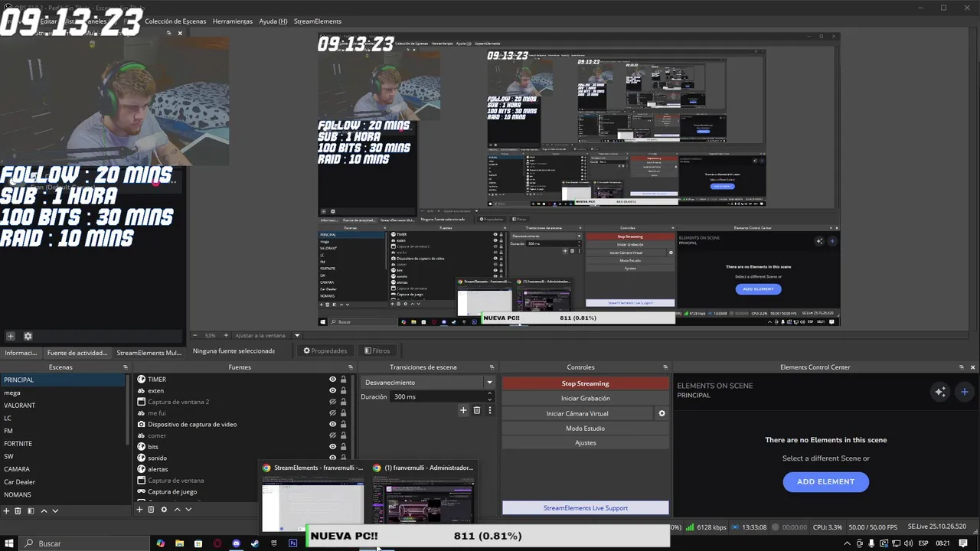
Task: Hide the exten source
Action: pos(332,390)
